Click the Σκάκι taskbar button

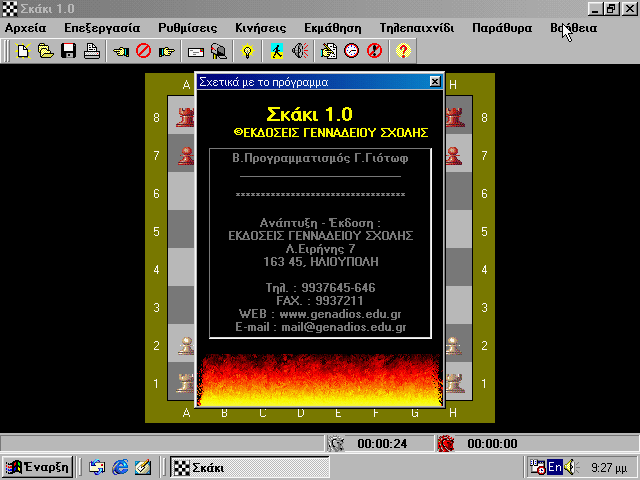tap(249, 467)
